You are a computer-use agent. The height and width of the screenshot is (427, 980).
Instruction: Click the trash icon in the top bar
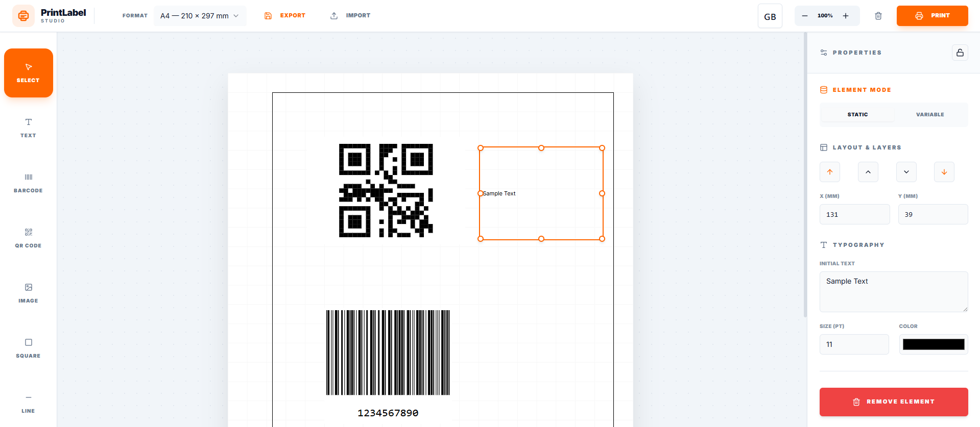point(878,16)
